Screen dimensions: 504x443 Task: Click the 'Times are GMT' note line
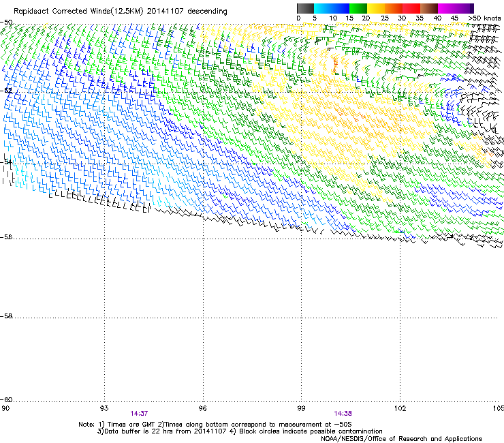pyautogui.click(x=215, y=425)
